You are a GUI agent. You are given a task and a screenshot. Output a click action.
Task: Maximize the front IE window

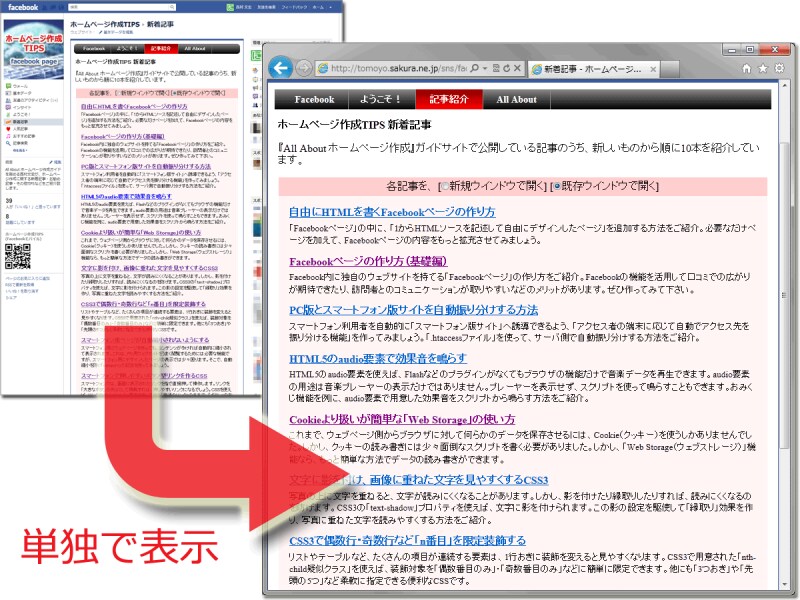(x=750, y=49)
